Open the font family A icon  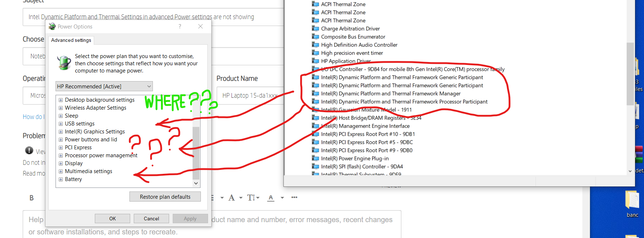[x=231, y=198]
